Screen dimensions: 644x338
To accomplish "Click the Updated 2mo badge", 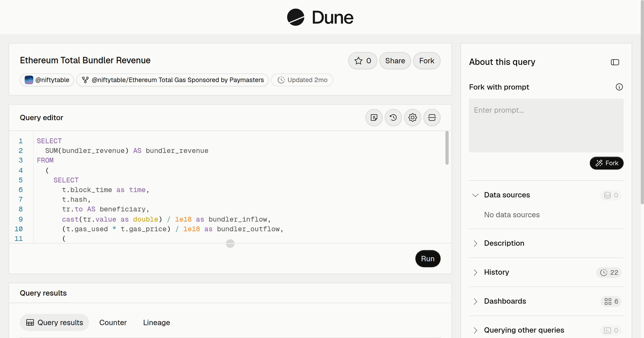I will (x=302, y=80).
